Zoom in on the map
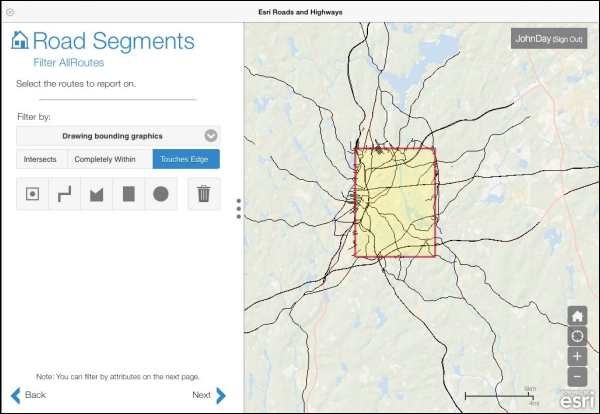Viewport: 600px width, 414px height. click(x=577, y=356)
